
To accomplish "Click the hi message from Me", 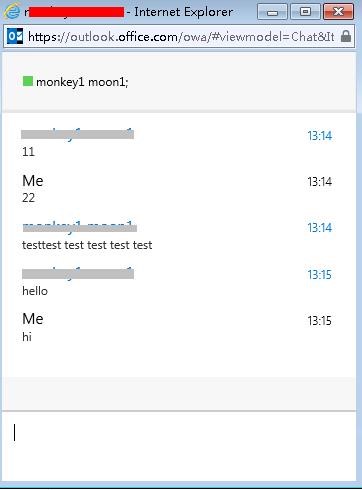I will pos(27,337).
